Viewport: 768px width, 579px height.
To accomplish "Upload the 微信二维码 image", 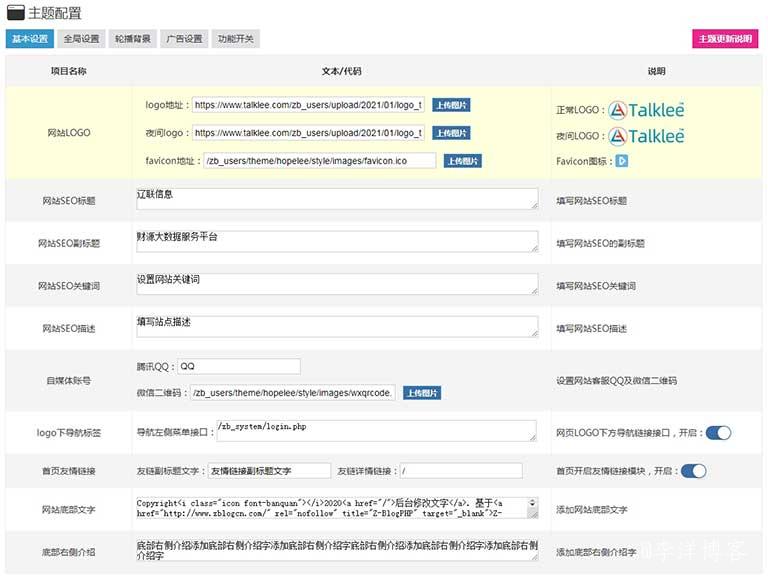I will (423, 393).
